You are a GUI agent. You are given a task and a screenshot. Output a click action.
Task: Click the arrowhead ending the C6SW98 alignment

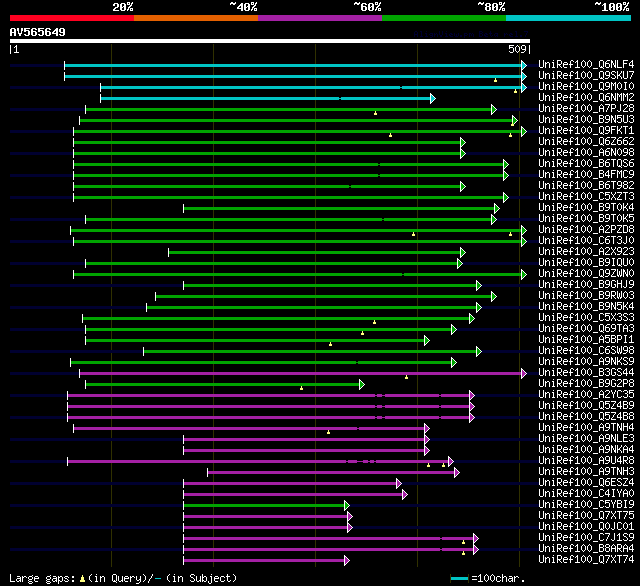point(479,351)
